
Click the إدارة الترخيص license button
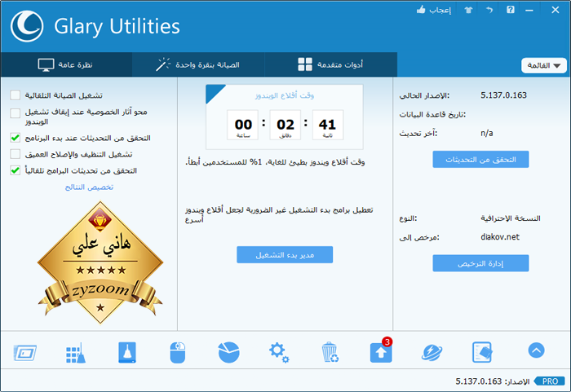point(480,263)
